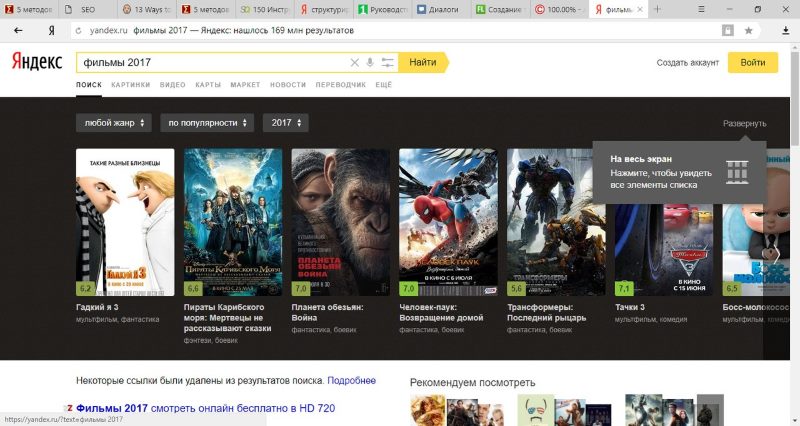Clear the search query with the X icon
The image size is (800, 426).
click(x=355, y=63)
